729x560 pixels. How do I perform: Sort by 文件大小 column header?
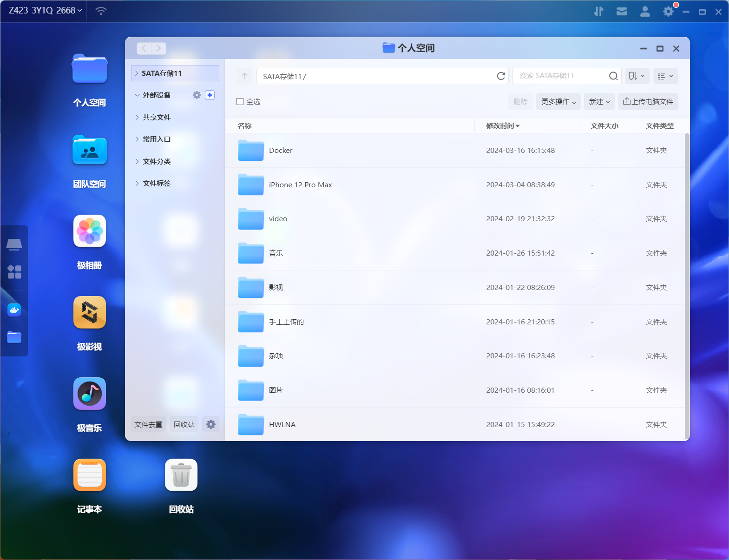click(x=604, y=125)
